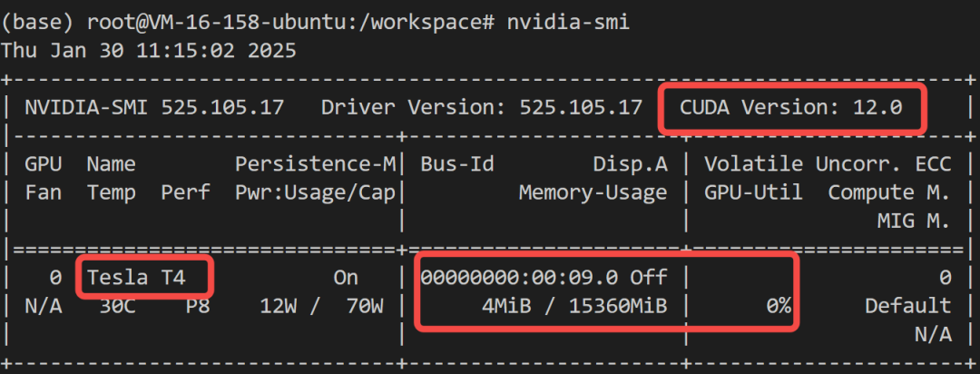Screen dimensions: 980x374
Task: Click the CUDA Version 12.0 text
Action: [x=791, y=107]
